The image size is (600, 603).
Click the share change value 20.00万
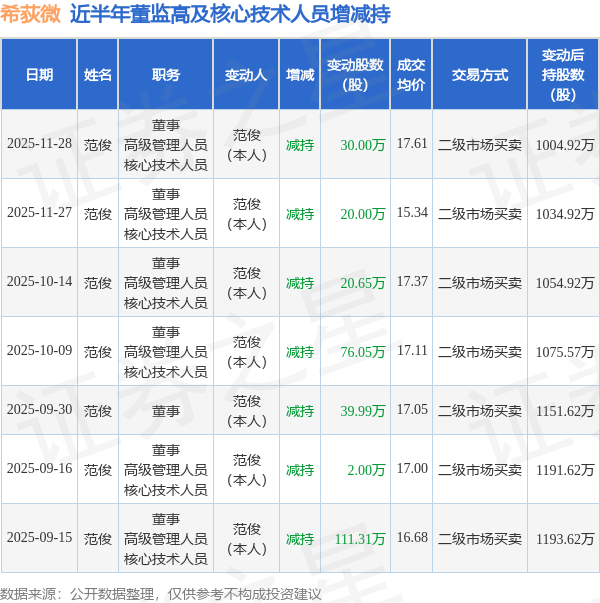pos(363,214)
